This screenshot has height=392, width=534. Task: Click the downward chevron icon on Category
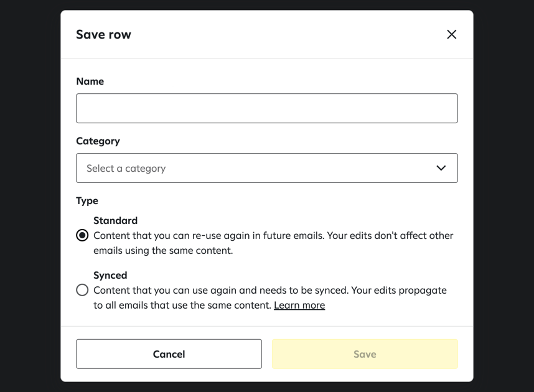[x=441, y=168]
